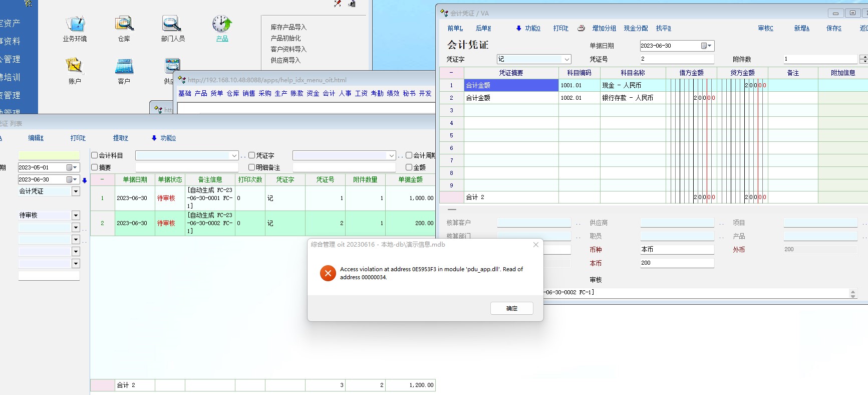
Task: Open the 账户 account icon
Action: 74,66
